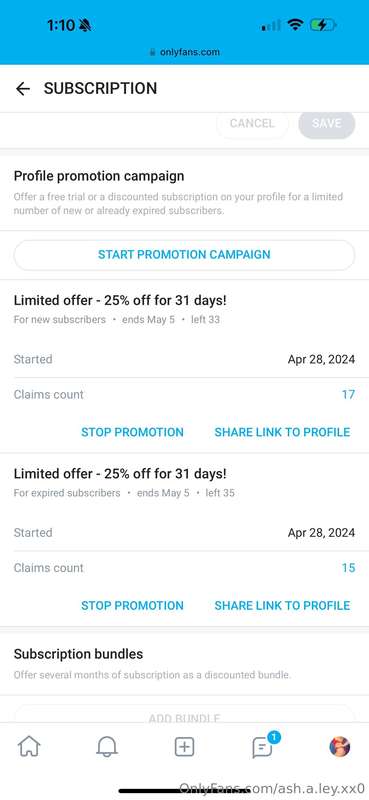Tap the new post plus icon
This screenshot has width=369, height=800.
click(x=184, y=747)
